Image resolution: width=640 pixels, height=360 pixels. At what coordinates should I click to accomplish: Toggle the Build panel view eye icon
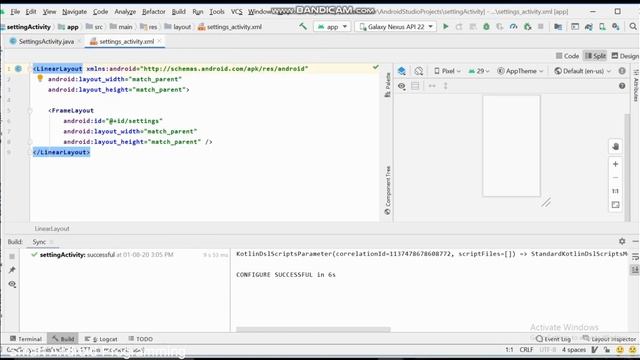(12, 284)
